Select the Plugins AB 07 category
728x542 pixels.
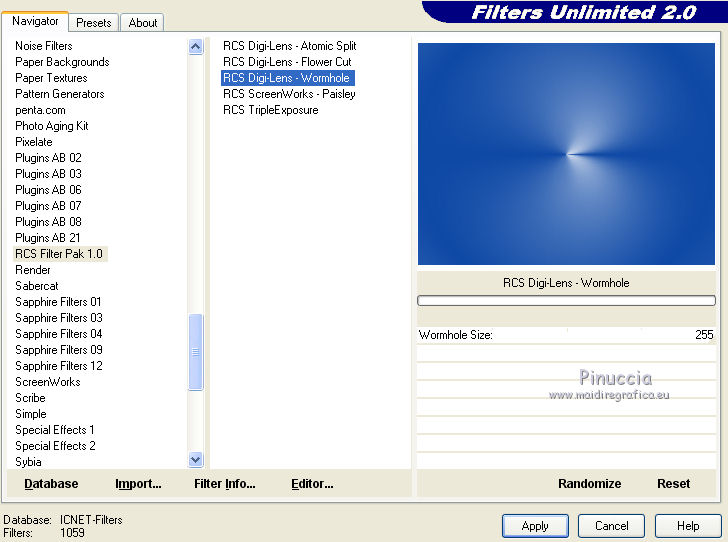click(x=48, y=206)
